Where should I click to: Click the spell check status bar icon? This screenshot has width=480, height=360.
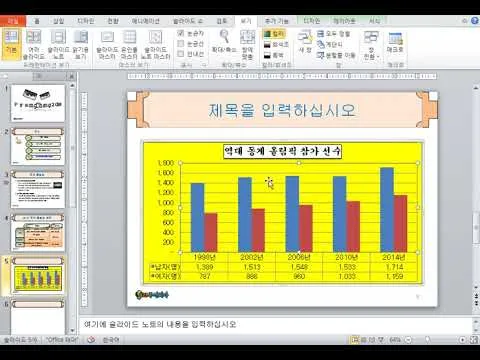click(91, 340)
